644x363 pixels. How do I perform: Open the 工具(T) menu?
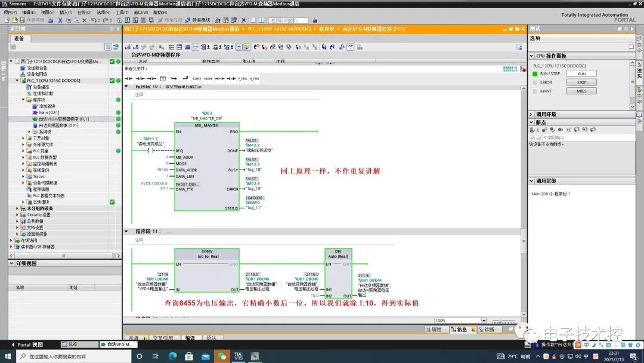coord(122,13)
